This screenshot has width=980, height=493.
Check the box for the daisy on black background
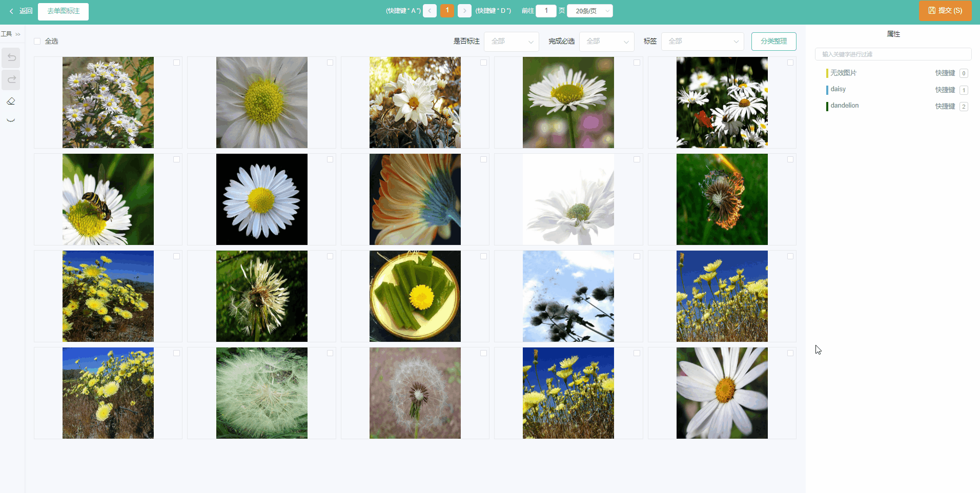[x=330, y=159]
